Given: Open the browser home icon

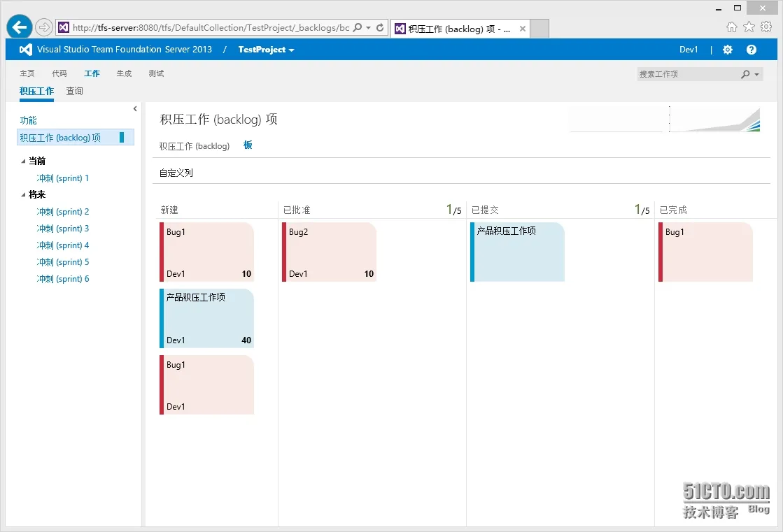Looking at the screenshot, I should [x=732, y=27].
